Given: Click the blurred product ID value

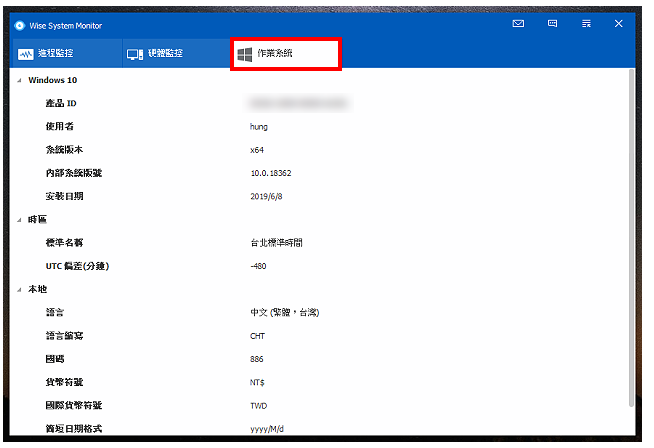Looking at the screenshot, I should (x=298, y=103).
